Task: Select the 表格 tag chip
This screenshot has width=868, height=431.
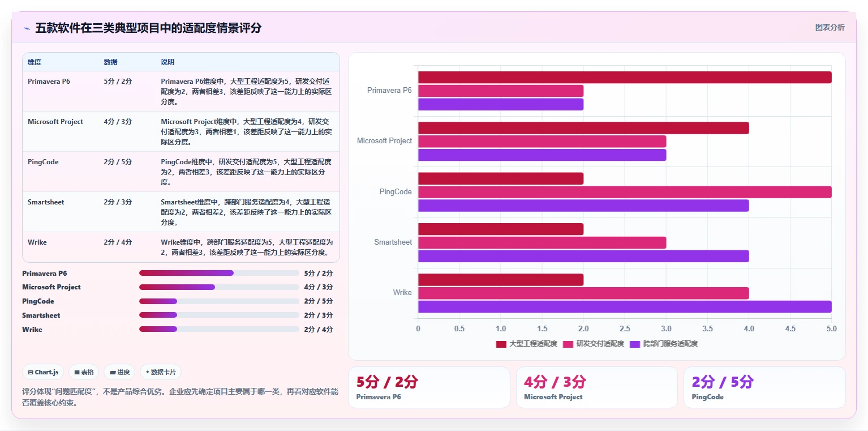Action: click(84, 372)
